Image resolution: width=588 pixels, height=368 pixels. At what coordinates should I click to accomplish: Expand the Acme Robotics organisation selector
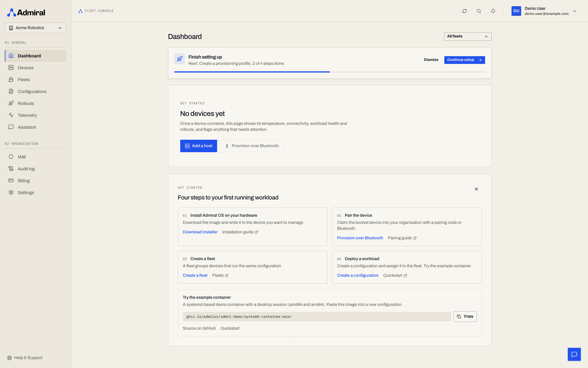(35, 28)
